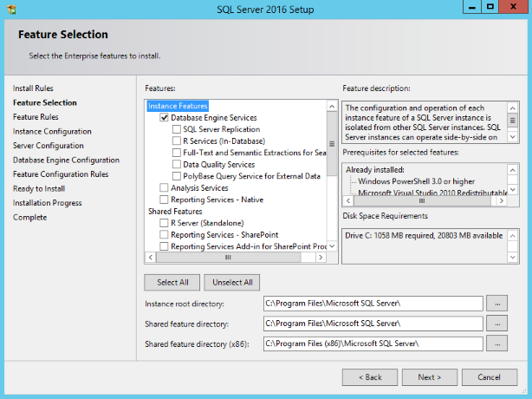
Task: Click Feature description scroll up arrow
Action: [x=513, y=108]
